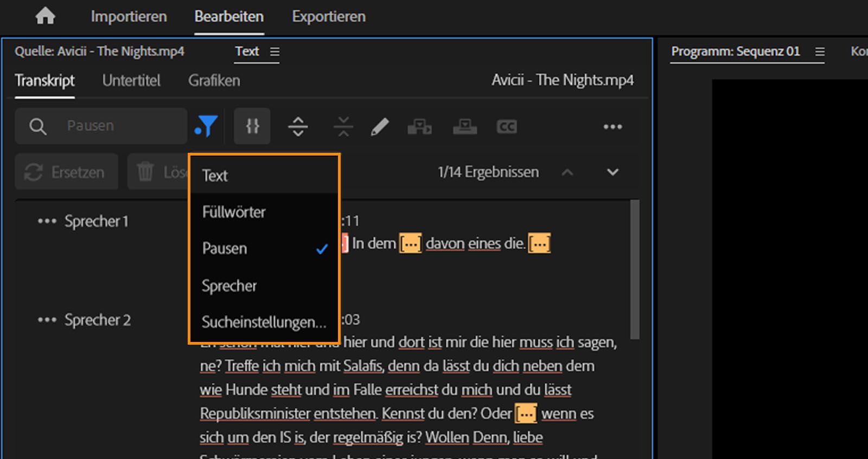The width and height of the screenshot is (868, 459).
Task: Select the Quelle: Avicii - The Nights.mp4 panel tab
Action: [x=99, y=51]
